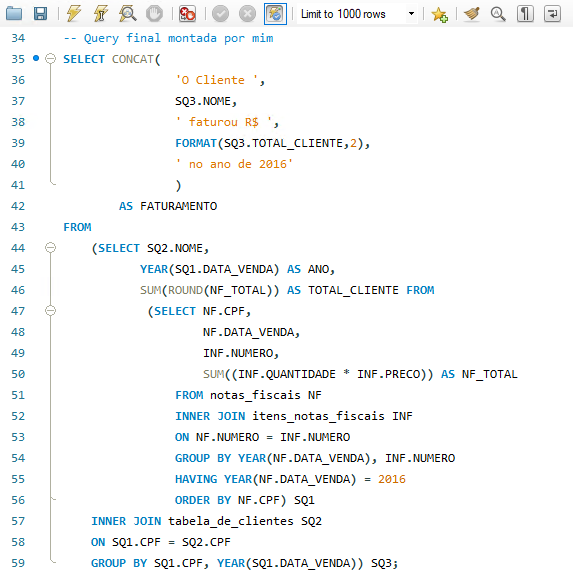The width and height of the screenshot is (573, 574).
Task: Rollback transaction X icon
Action: [x=248, y=14]
